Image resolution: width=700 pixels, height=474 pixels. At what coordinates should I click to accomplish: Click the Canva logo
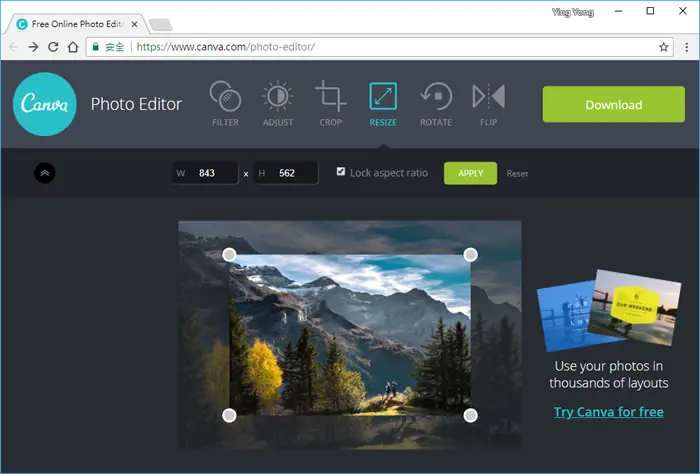45,104
